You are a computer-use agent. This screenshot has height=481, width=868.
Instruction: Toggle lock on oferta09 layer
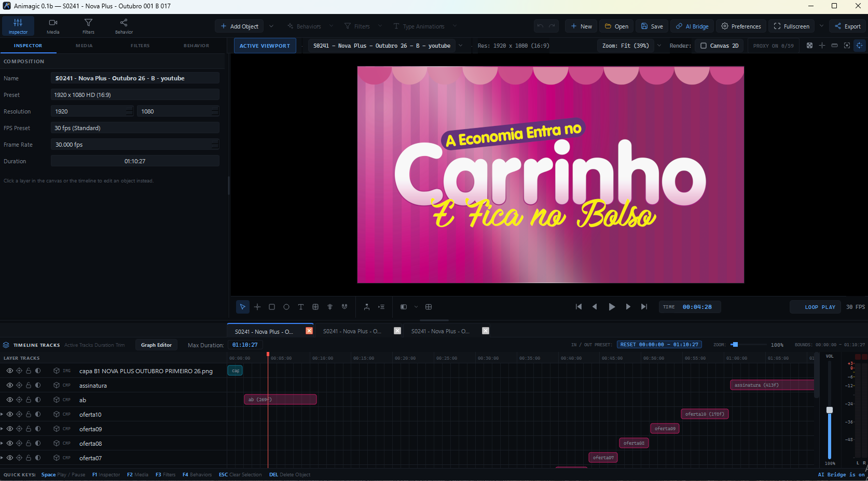(29, 429)
